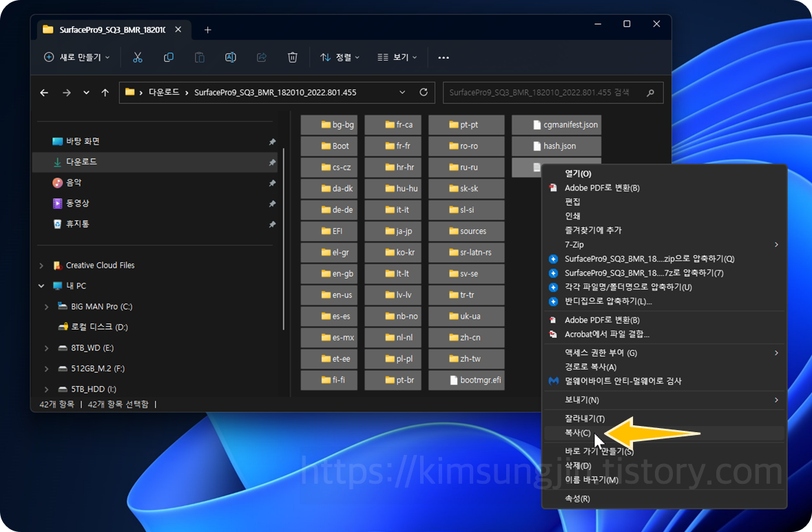Open the 보기 view dropdown
Image resolution: width=812 pixels, height=532 pixels.
click(x=397, y=57)
